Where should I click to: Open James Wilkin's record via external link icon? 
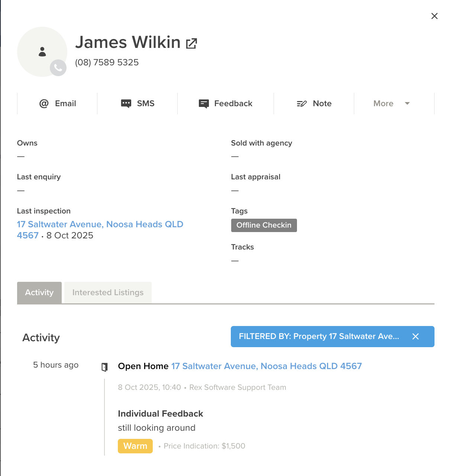(191, 43)
